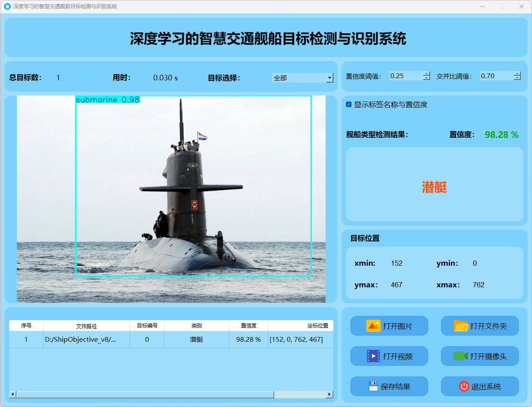This screenshot has width=532, height=407.
Task: Click the submarine detection image preview
Action: tap(171, 199)
